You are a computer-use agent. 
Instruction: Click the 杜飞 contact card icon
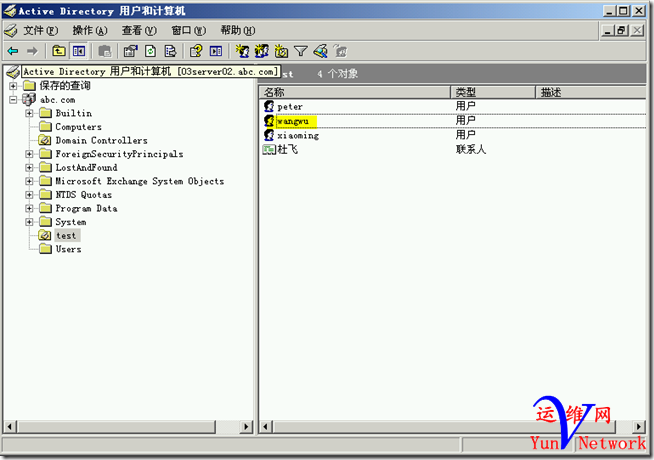coord(269,149)
